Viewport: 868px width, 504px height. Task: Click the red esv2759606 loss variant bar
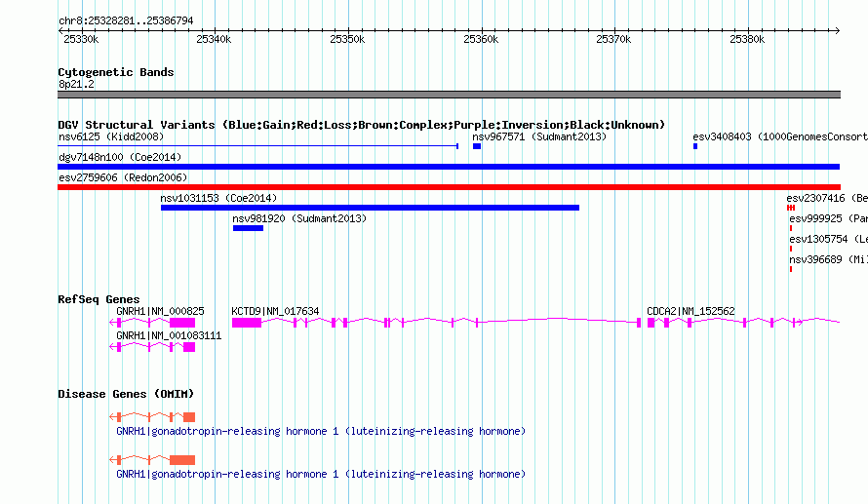click(449, 187)
